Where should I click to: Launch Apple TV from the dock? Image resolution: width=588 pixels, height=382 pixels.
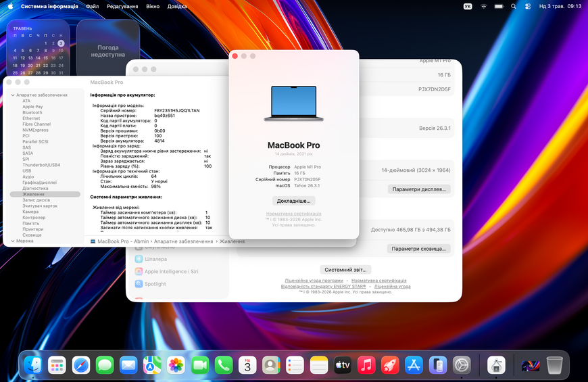pos(343,365)
